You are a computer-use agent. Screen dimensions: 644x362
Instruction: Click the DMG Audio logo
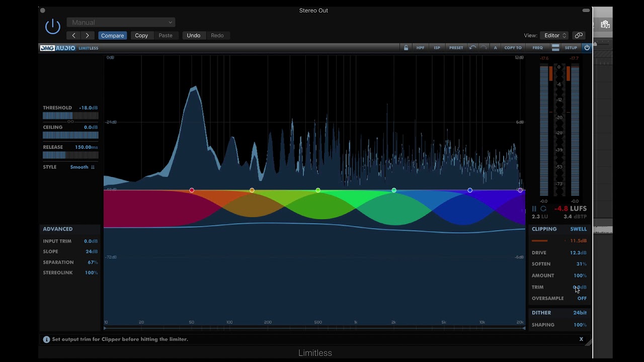pos(58,48)
